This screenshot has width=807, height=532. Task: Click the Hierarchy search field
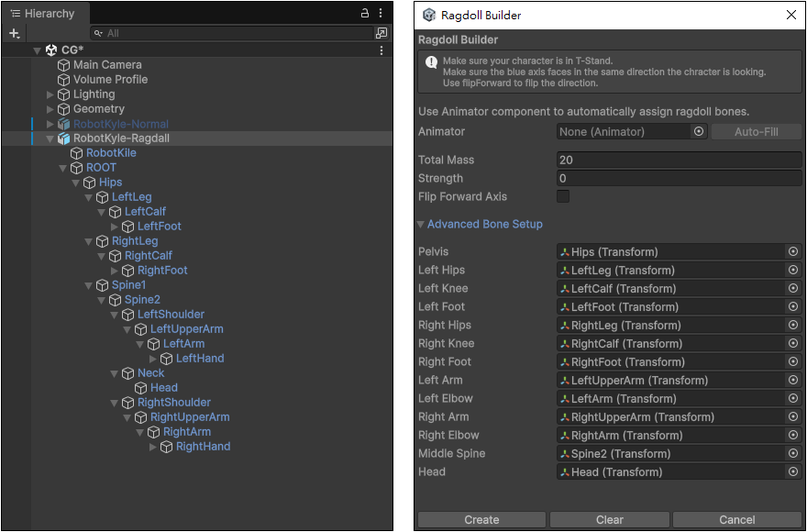click(x=231, y=33)
